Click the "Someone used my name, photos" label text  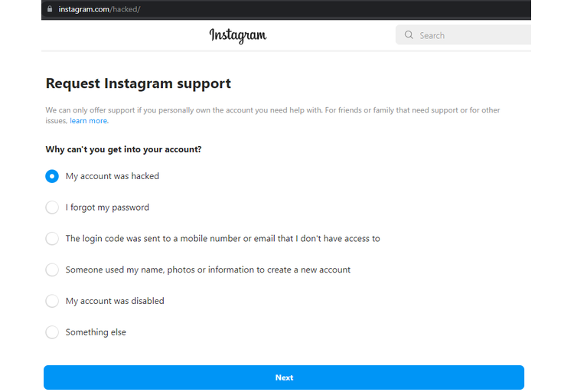[x=208, y=269]
